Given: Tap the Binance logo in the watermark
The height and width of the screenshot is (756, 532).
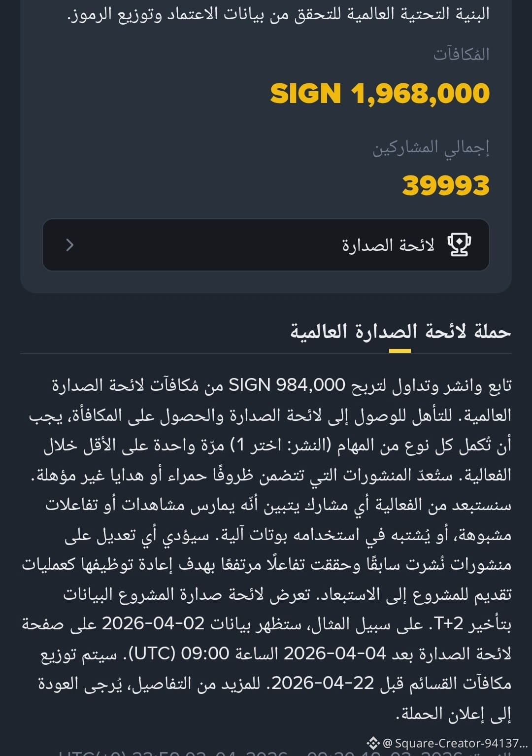Looking at the screenshot, I should tap(373, 743).
